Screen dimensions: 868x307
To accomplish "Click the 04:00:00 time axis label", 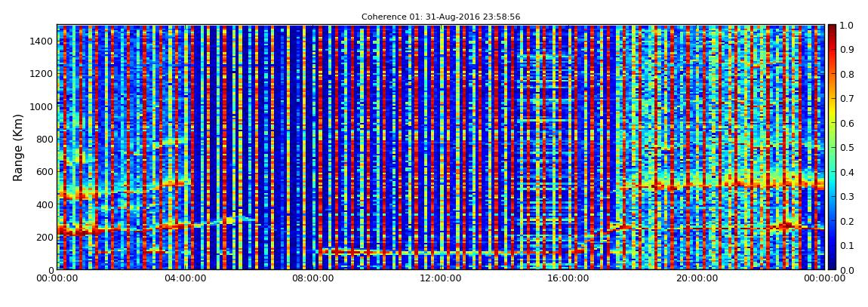I will coord(186,278).
